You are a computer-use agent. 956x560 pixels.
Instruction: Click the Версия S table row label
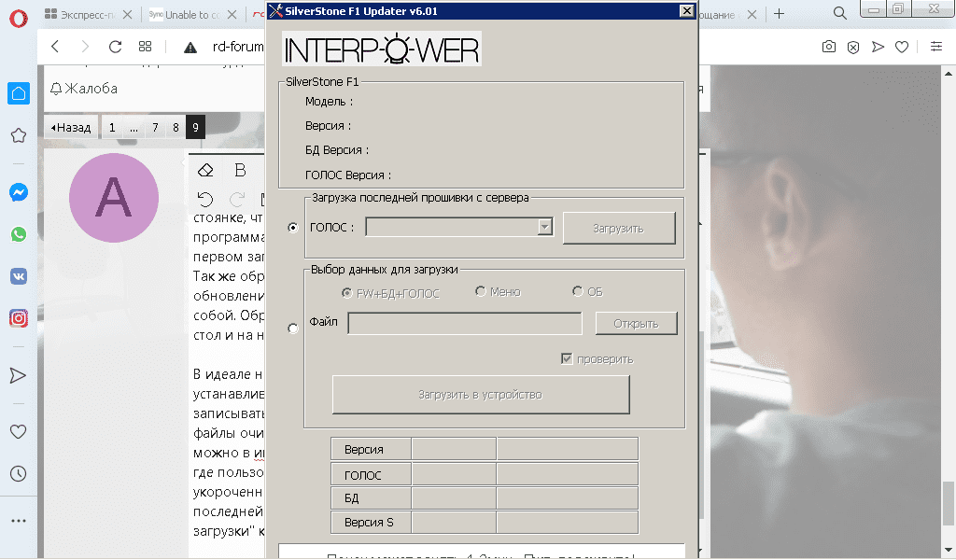pos(371,523)
